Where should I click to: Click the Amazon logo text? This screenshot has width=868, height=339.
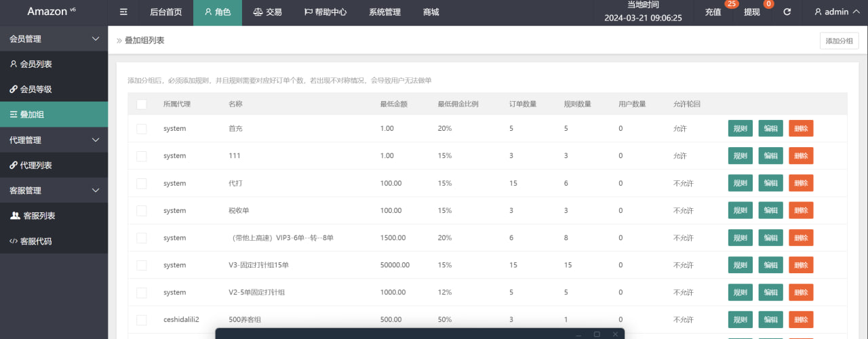pos(47,12)
